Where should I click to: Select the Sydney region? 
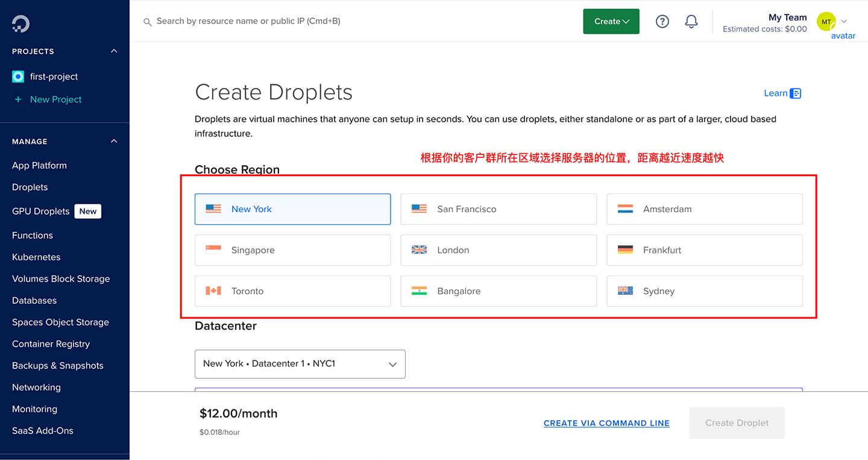[705, 291]
